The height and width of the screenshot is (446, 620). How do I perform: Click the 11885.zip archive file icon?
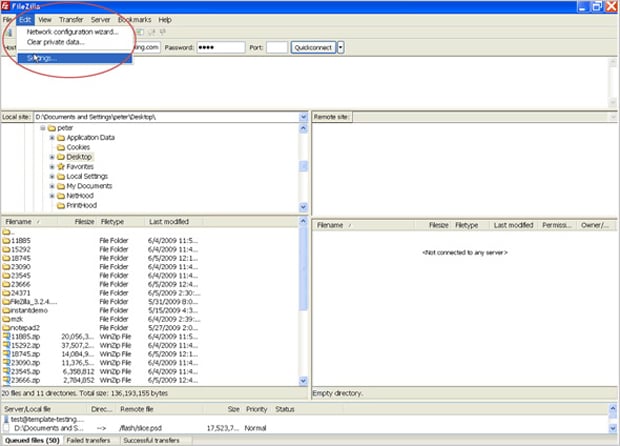7,337
